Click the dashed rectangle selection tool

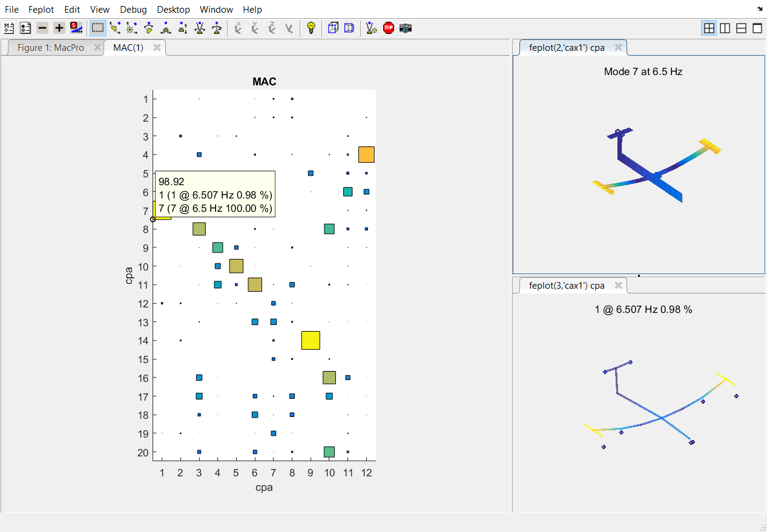click(x=97, y=28)
